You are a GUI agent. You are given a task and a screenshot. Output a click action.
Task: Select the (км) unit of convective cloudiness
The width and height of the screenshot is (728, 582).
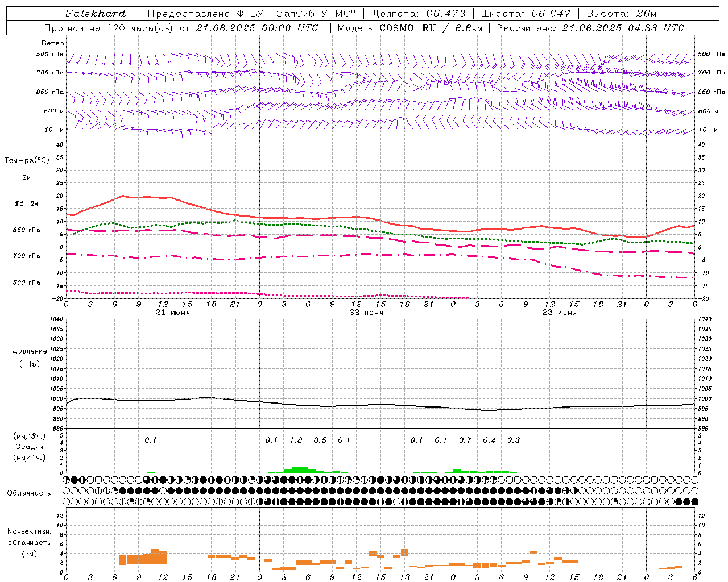(29, 554)
